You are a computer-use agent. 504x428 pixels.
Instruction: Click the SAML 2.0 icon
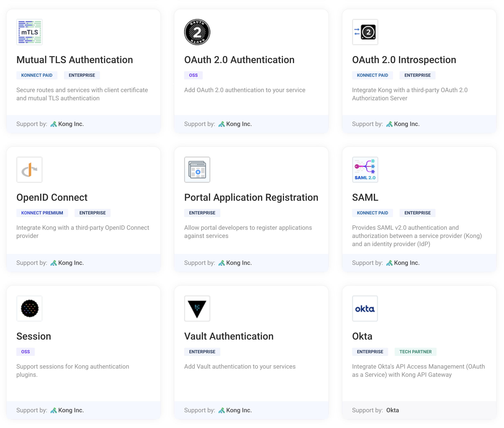(365, 170)
